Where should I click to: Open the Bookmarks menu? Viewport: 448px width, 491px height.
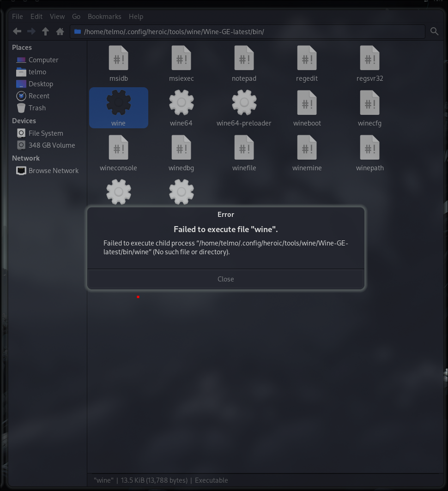pyautogui.click(x=104, y=17)
